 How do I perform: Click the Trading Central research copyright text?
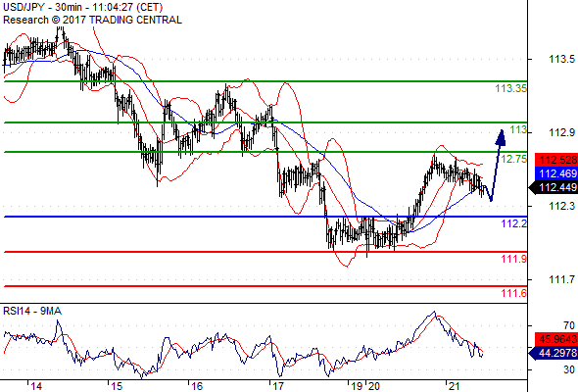click(92, 20)
